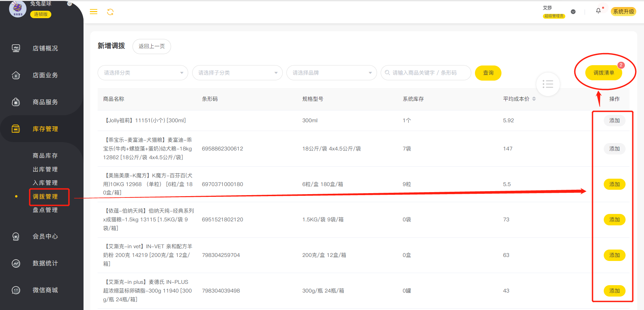Open 微信商城 menu
Screen dimensions: 644x310
pyautogui.click(x=45, y=290)
